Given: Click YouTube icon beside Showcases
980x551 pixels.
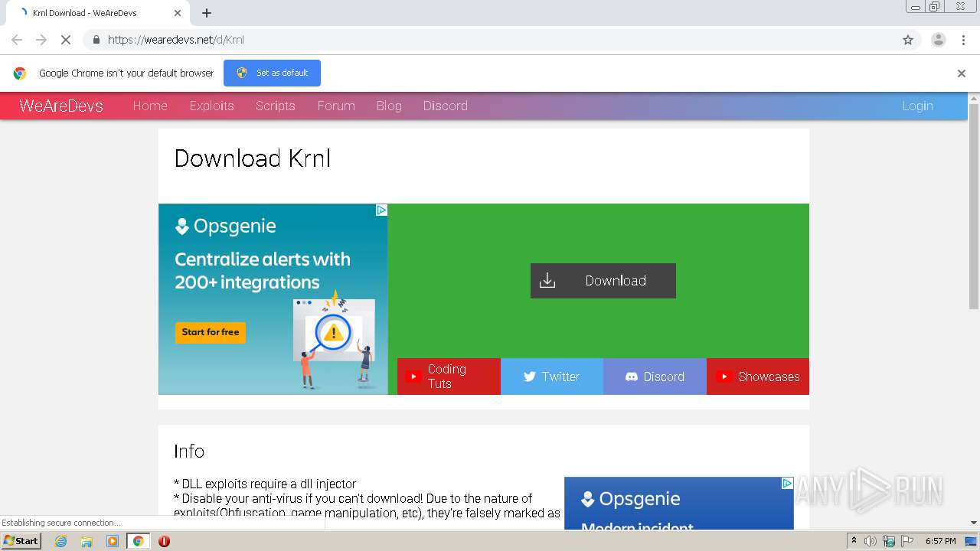Looking at the screenshot, I should (x=724, y=377).
